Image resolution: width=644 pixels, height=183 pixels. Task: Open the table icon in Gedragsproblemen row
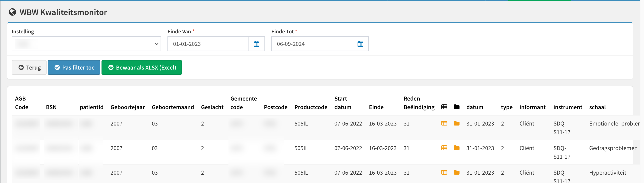coord(444,148)
